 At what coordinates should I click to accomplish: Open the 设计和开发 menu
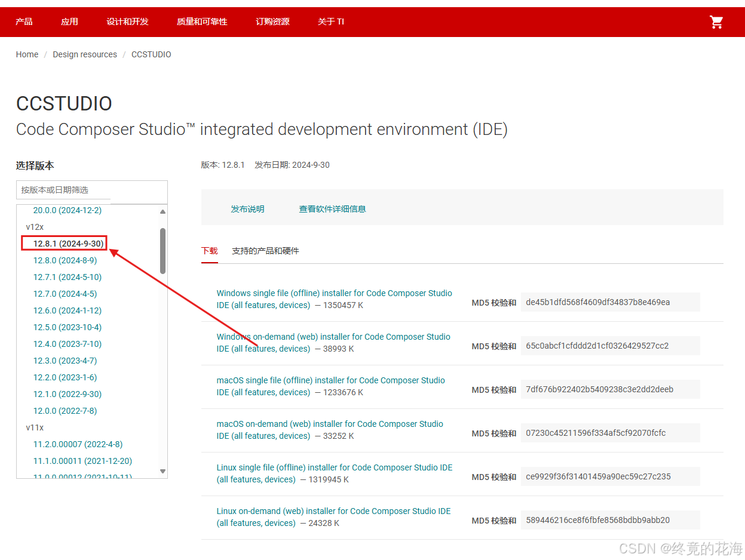[127, 21]
